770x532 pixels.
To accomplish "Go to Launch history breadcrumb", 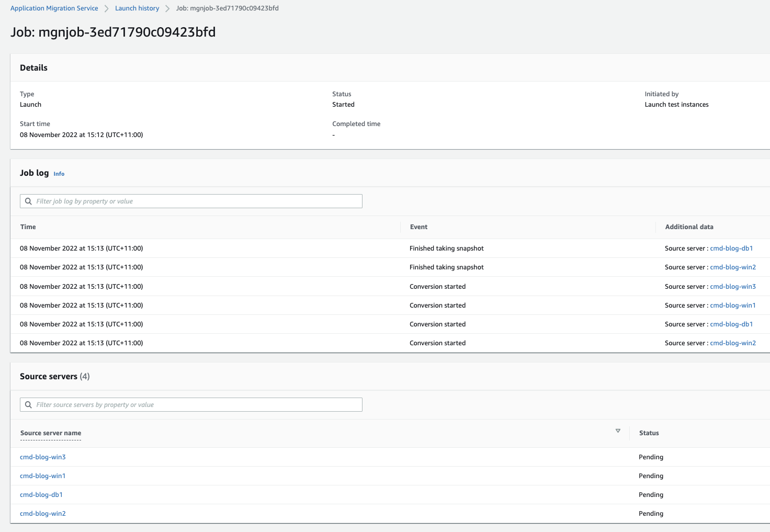I will coord(137,8).
